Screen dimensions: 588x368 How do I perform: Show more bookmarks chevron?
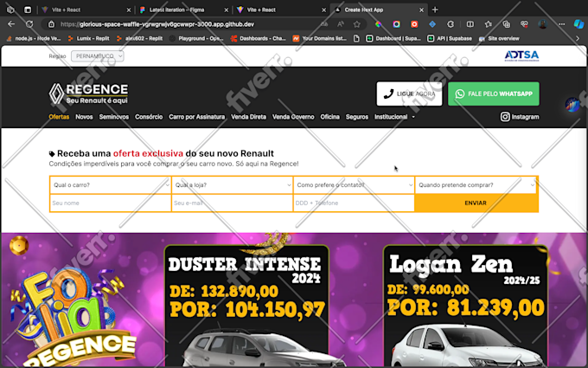578,38
